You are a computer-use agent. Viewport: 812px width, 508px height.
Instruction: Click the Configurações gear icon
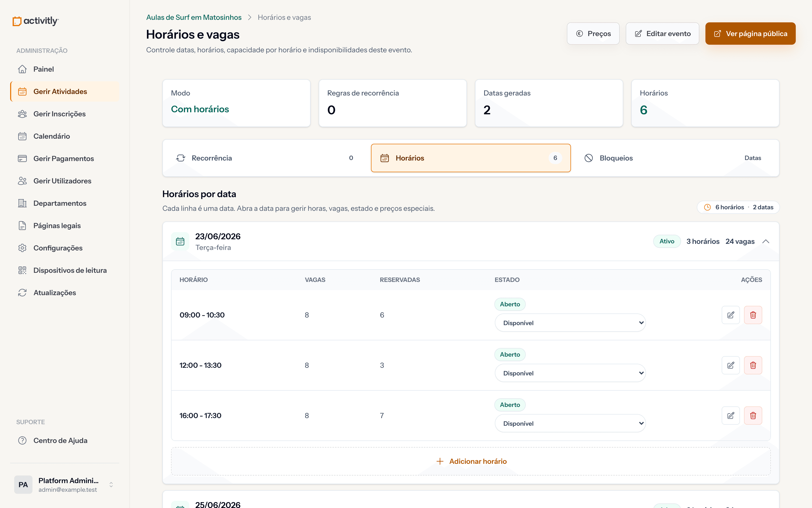click(x=22, y=248)
